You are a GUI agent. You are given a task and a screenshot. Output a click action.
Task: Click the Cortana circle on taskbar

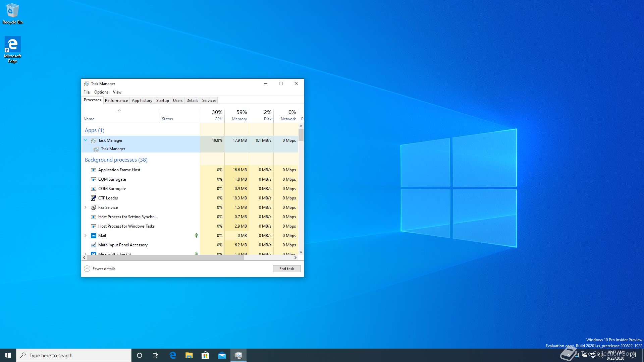click(140, 355)
